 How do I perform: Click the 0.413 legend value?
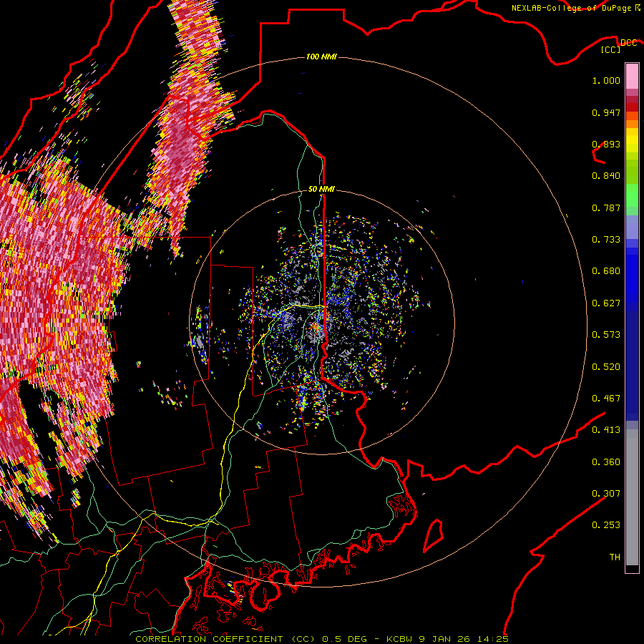coord(606,430)
